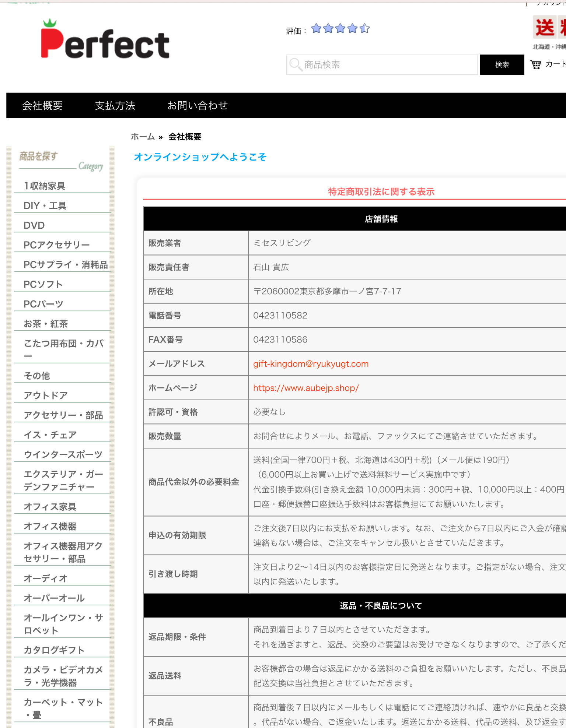Click the FAX number 0423110586
The height and width of the screenshot is (728, 566).
[280, 340]
